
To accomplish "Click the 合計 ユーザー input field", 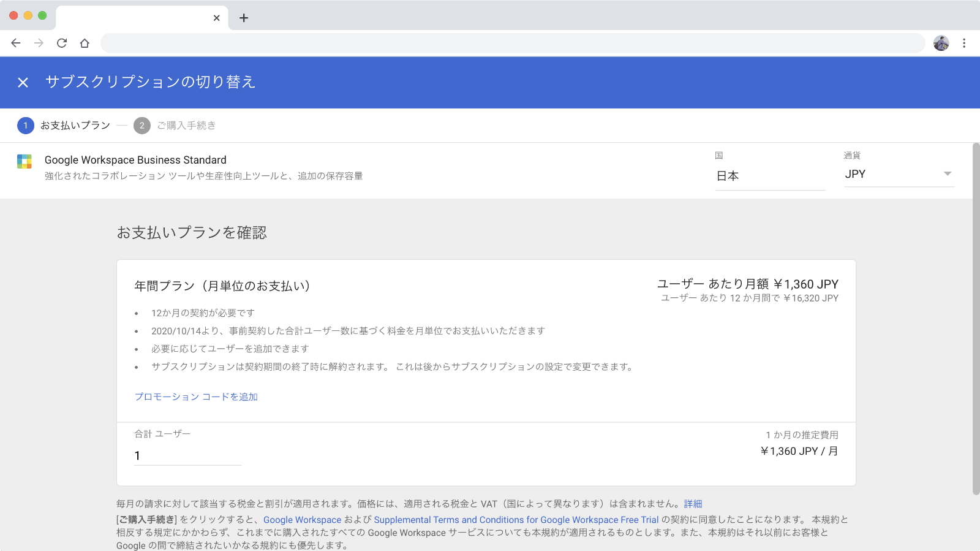I will pos(188,455).
